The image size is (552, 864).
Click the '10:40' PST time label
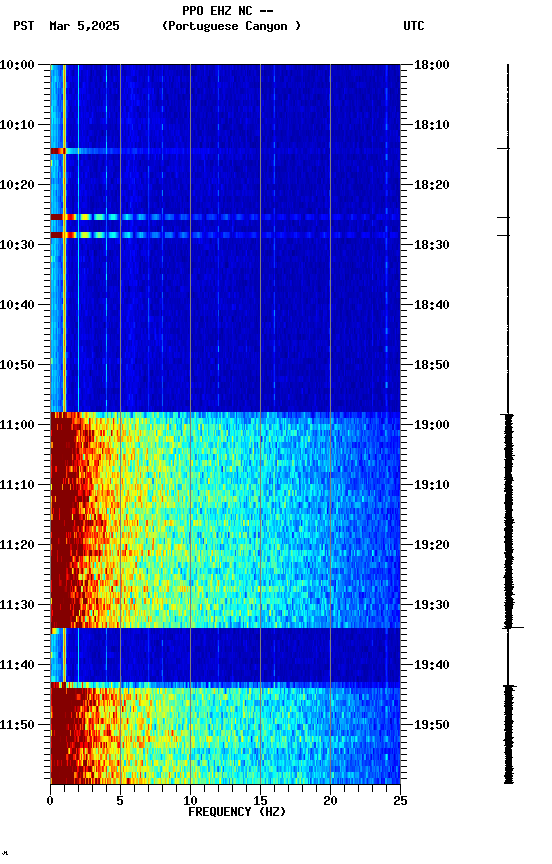17,305
